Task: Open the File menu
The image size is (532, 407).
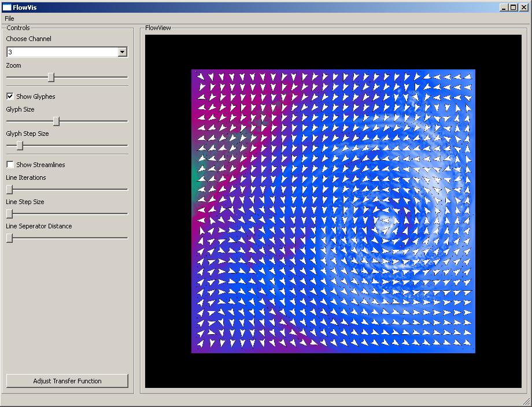Action: click(x=9, y=18)
